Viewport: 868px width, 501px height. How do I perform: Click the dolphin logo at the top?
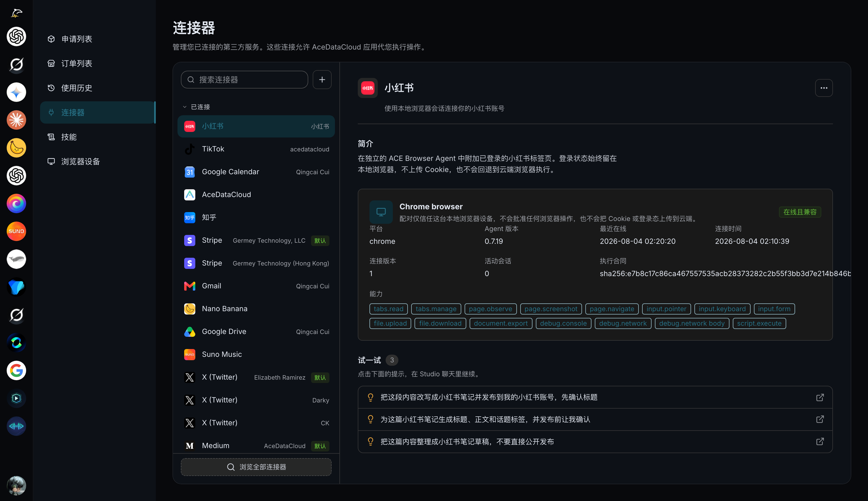(x=16, y=13)
